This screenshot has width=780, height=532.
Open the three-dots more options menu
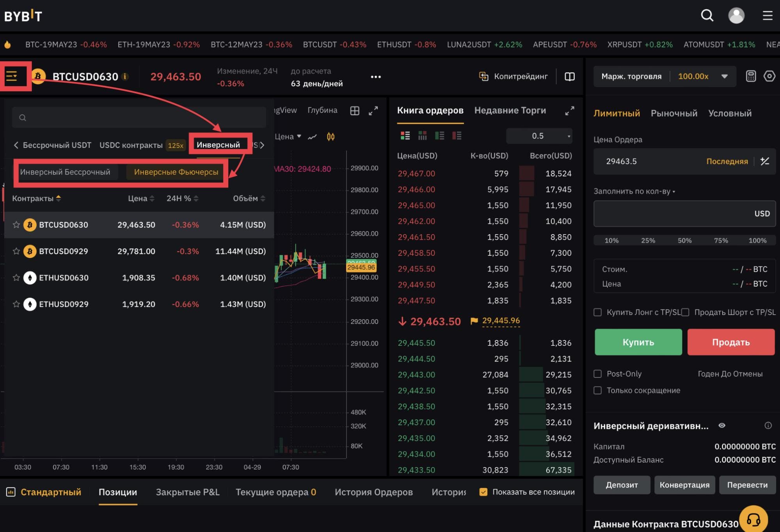(x=376, y=77)
